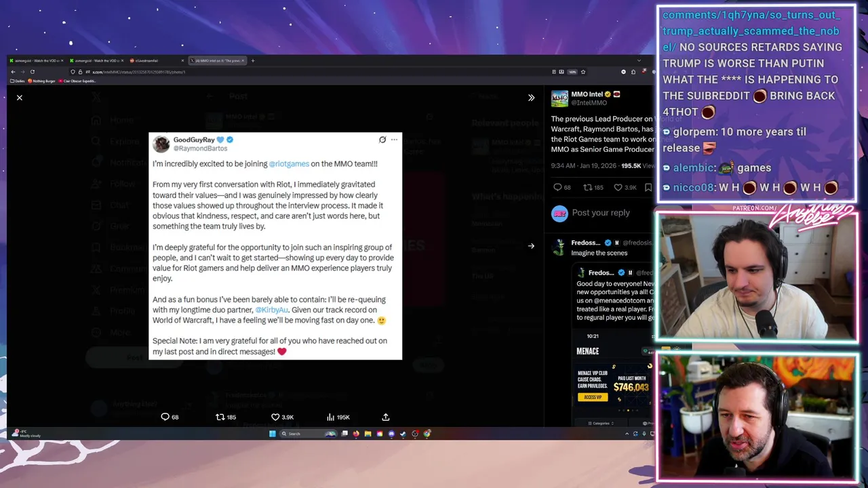
Task: Collapse the side panel with double chevron
Action: pos(531,98)
